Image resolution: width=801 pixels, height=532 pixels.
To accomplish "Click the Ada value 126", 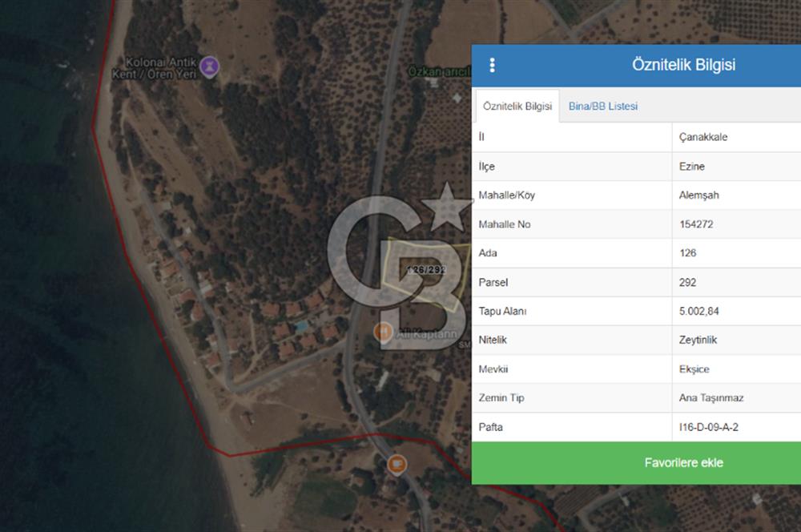I will (687, 253).
